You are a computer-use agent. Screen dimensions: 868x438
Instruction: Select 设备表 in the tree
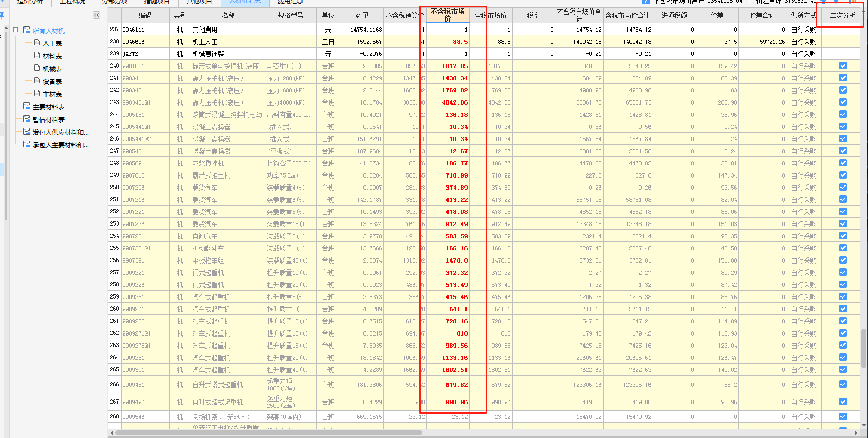(52, 81)
